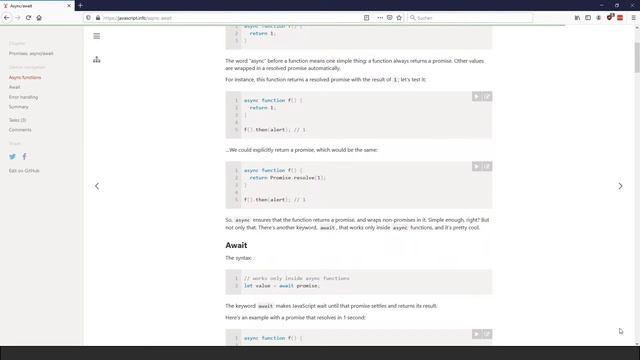
Task: Run the f().then(alert) return 1 example
Action: (x=476, y=97)
